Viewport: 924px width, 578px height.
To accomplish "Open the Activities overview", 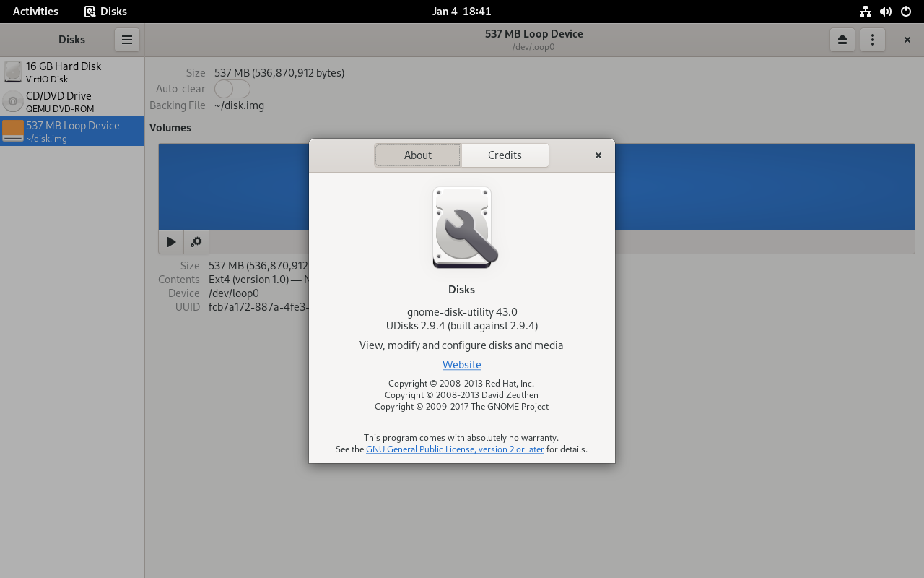I will pos(35,12).
